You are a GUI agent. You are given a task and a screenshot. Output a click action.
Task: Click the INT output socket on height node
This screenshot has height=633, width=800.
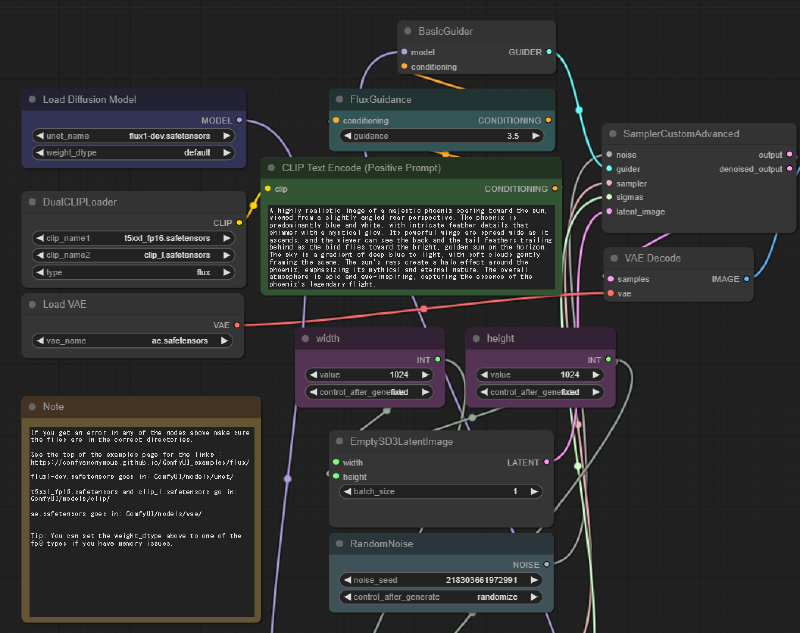pyautogui.click(x=608, y=360)
